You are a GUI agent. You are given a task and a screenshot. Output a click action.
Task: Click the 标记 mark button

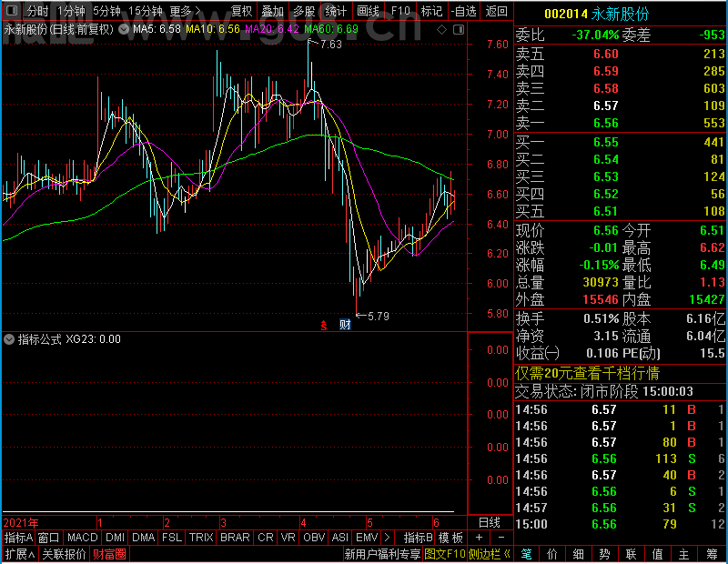coord(431,11)
